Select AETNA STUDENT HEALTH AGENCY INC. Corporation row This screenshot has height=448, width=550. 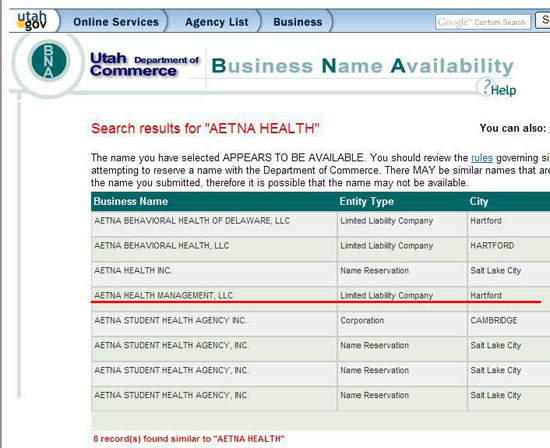(x=320, y=324)
